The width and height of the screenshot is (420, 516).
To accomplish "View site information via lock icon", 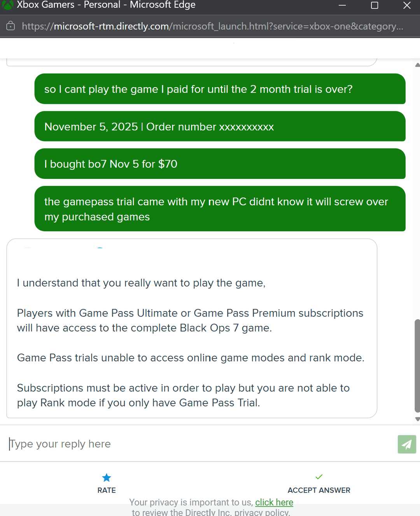I will pos(10,26).
